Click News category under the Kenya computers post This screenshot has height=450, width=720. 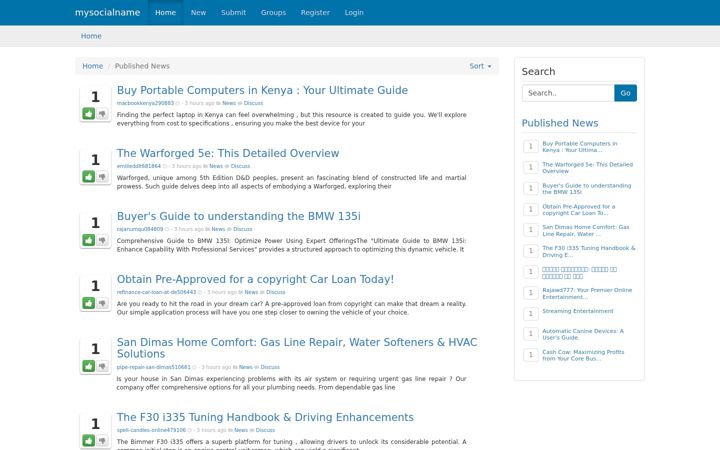pos(229,103)
